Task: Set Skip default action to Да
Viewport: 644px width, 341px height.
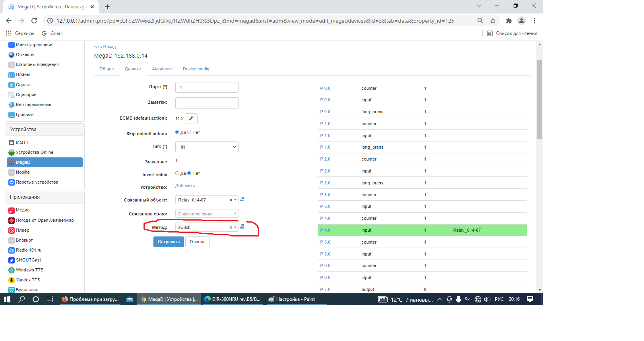Action: pos(177,132)
